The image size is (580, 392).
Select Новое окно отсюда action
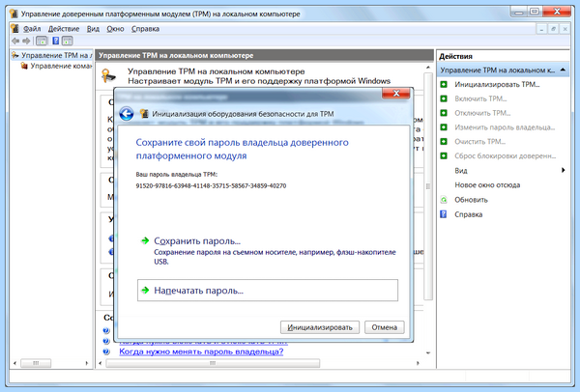pyautogui.click(x=487, y=185)
